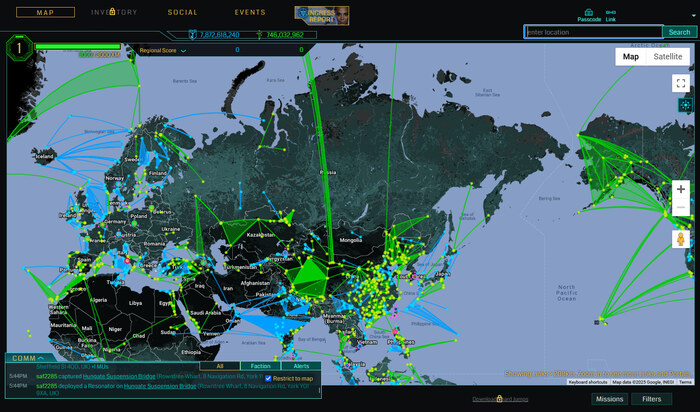This screenshot has height=412, width=700.
Task: Open the MAP tab
Action: point(46,12)
